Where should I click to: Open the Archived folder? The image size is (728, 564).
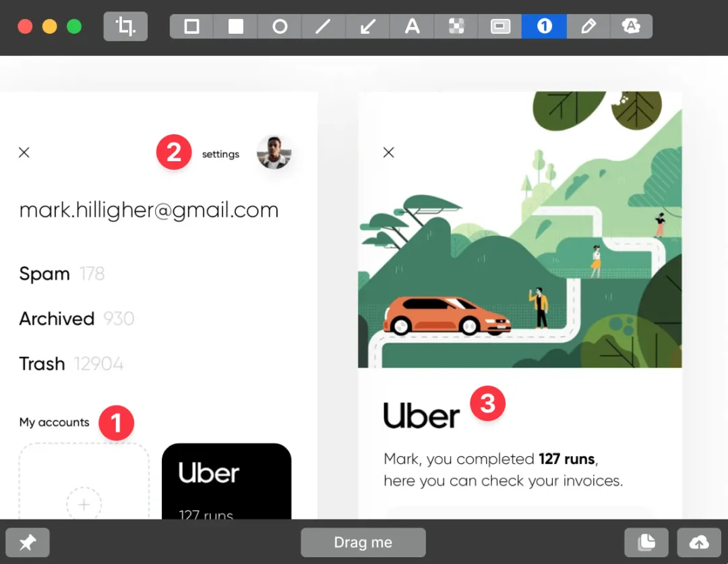coord(77,318)
